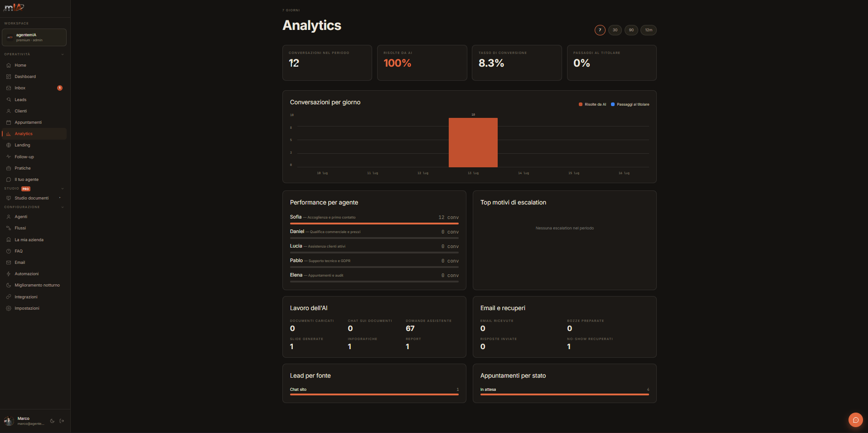Open the agentemIA workspace switcher
The height and width of the screenshot is (433, 868).
pyautogui.click(x=34, y=37)
